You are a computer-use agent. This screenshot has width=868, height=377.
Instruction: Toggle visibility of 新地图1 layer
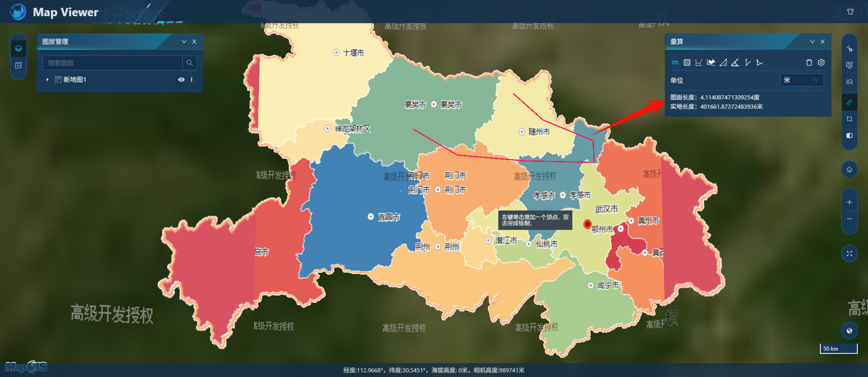click(x=181, y=80)
